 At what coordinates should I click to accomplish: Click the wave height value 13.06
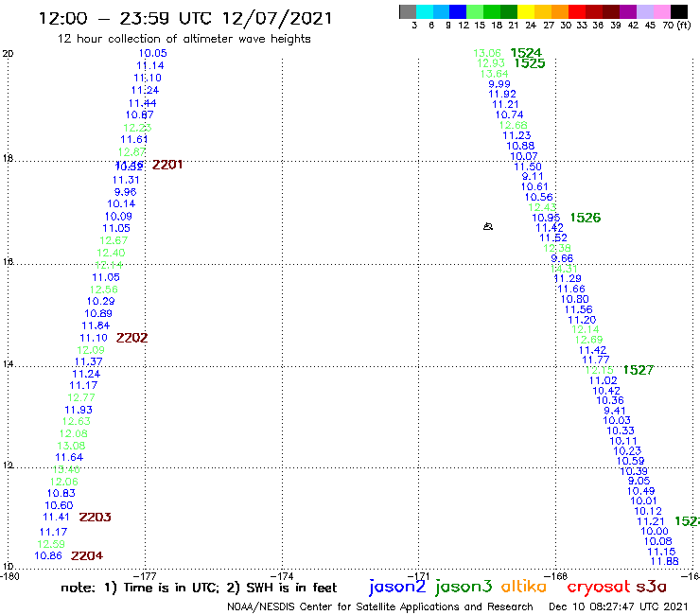pyautogui.click(x=487, y=53)
